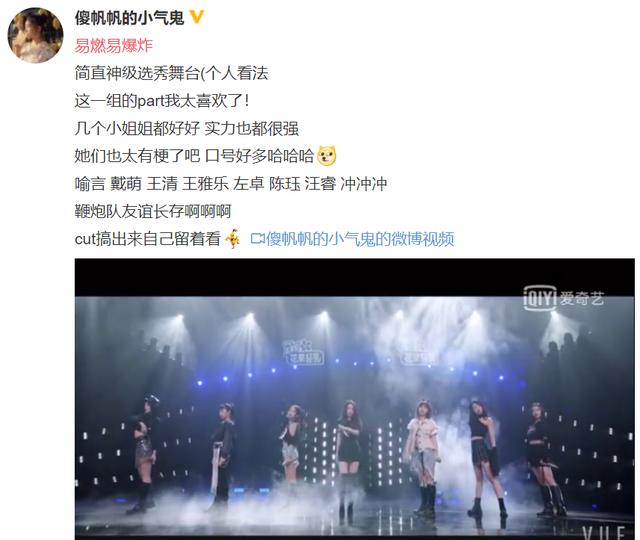Click the doge emoji after 哈哈哈

[327, 156]
